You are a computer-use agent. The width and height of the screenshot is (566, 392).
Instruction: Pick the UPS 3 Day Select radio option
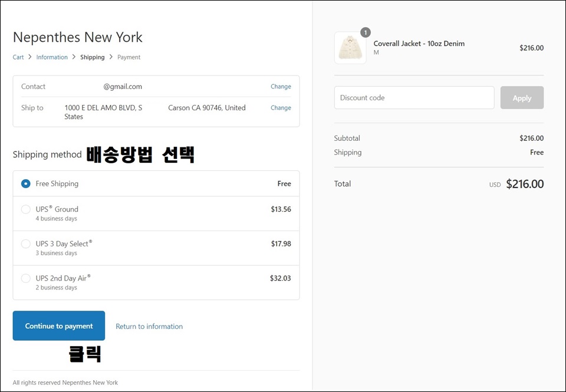coord(25,244)
